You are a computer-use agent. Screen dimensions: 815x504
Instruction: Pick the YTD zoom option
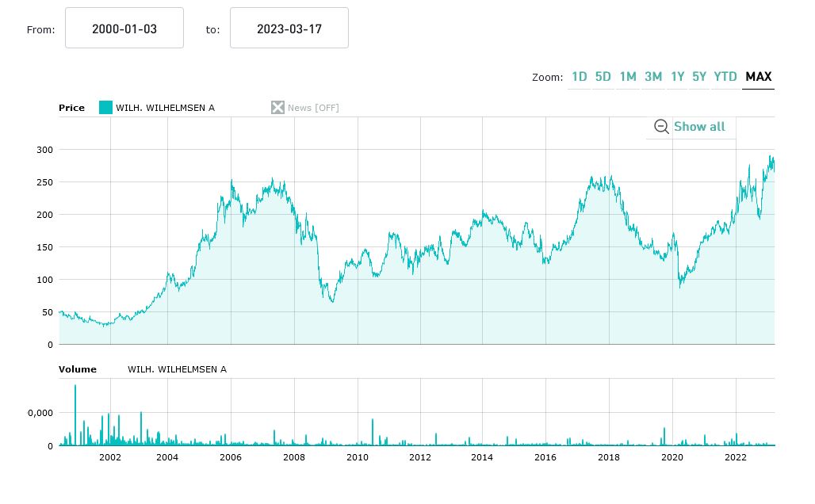click(x=725, y=77)
